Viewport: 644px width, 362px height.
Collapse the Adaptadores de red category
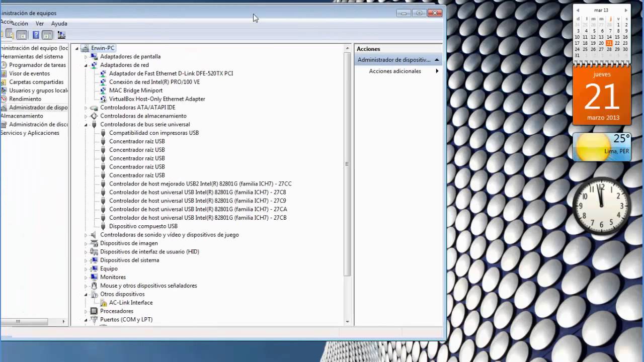click(86, 65)
